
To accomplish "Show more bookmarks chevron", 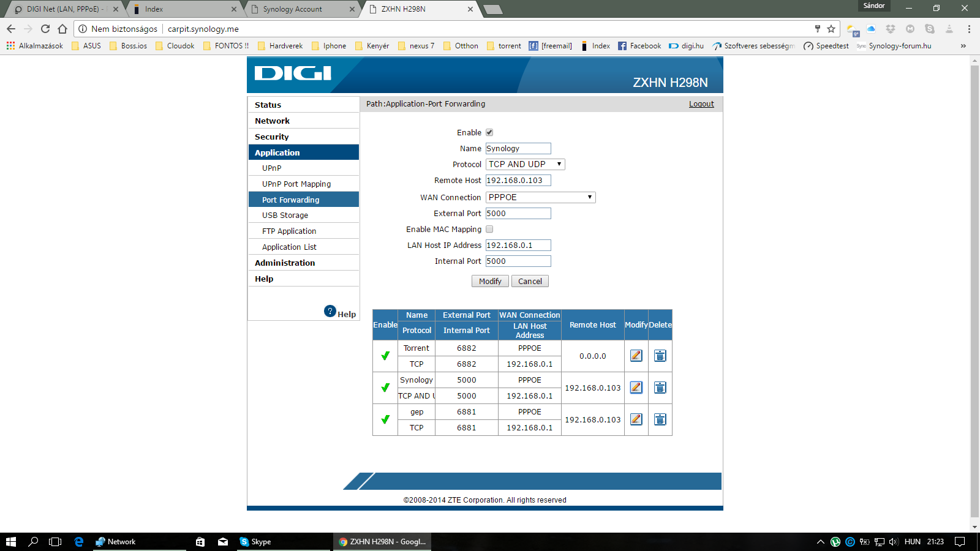I will point(963,46).
